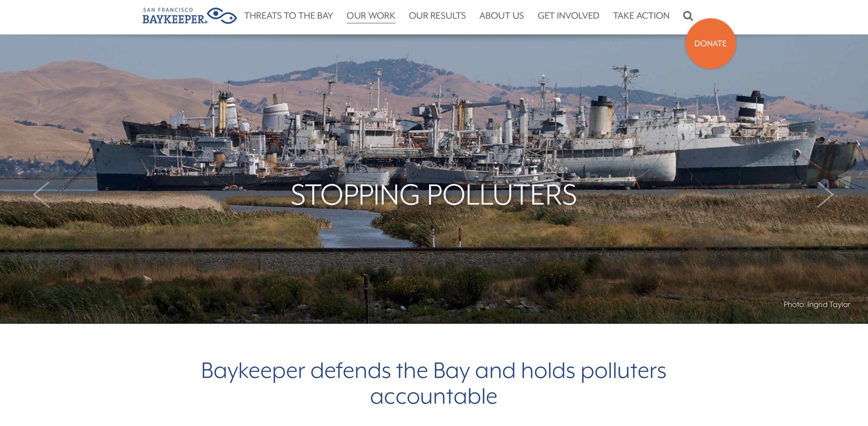Open the search magnifier icon
868x426 pixels.
688,16
